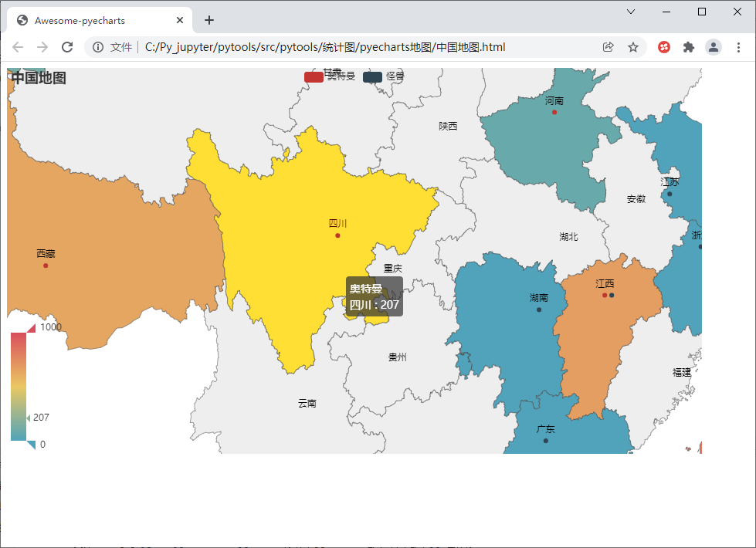756x548 pixels.
Task: Click the 湖北 province label
Action: coord(568,237)
